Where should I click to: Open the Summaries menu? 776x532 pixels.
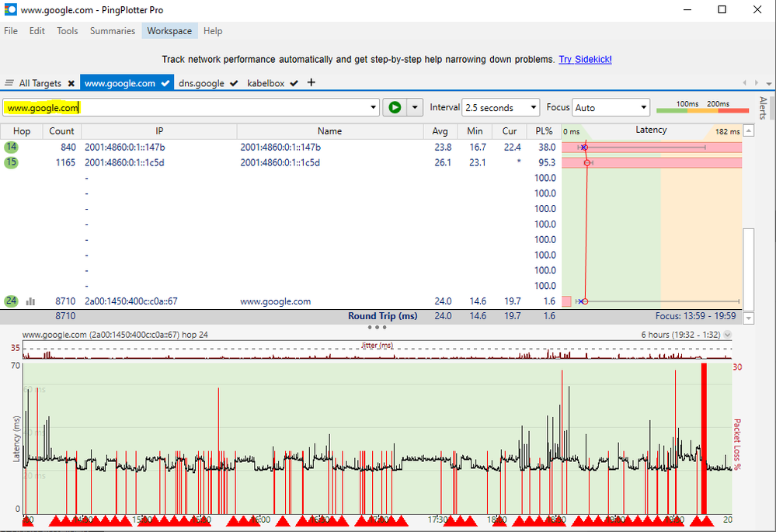(x=113, y=31)
